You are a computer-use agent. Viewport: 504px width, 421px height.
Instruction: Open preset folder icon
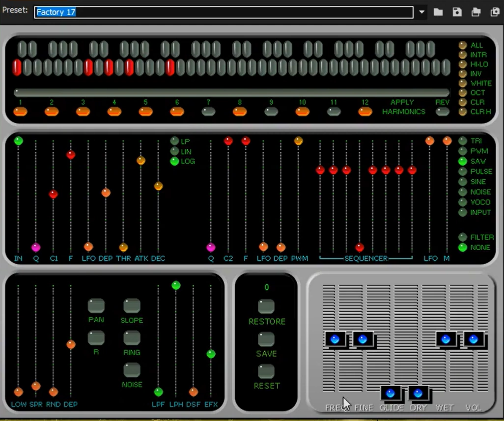pyautogui.click(x=438, y=12)
